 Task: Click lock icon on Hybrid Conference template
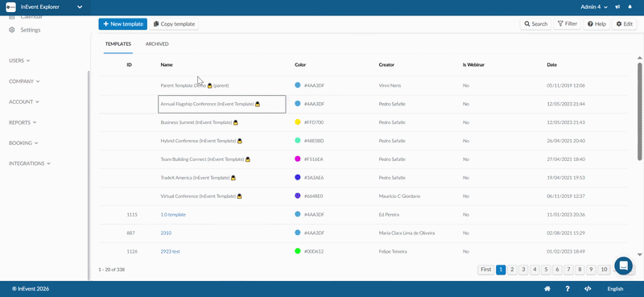(240, 141)
